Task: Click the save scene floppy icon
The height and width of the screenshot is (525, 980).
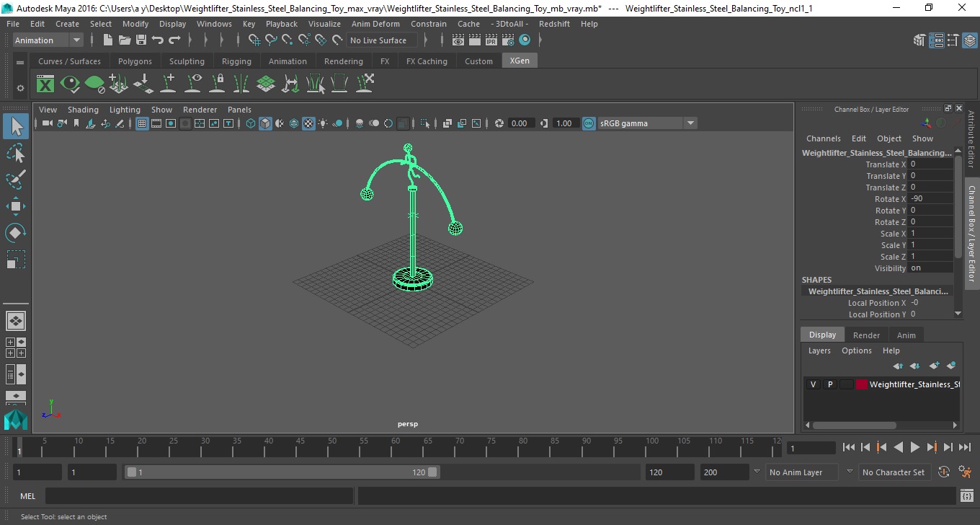Action: pyautogui.click(x=141, y=40)
